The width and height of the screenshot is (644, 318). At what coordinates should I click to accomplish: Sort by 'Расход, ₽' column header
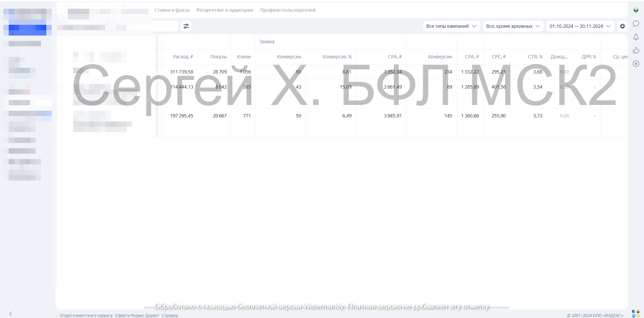click(x=183, y=57)
